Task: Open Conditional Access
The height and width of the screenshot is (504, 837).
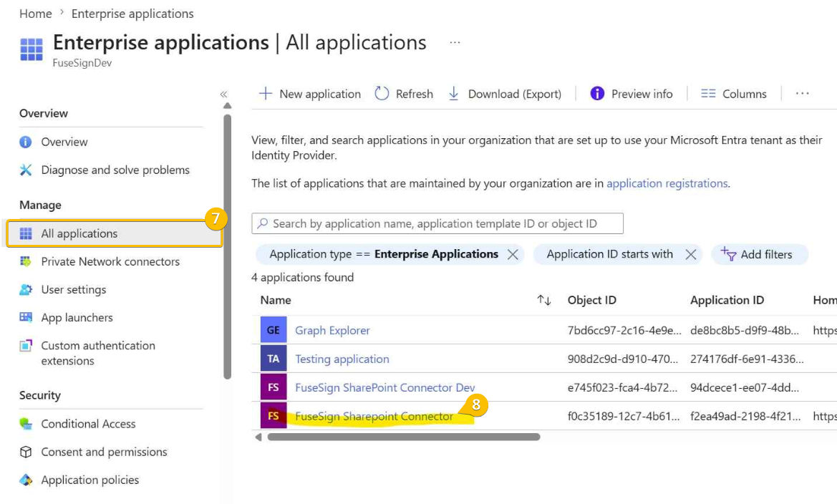Action: click(x=88, y=423)
